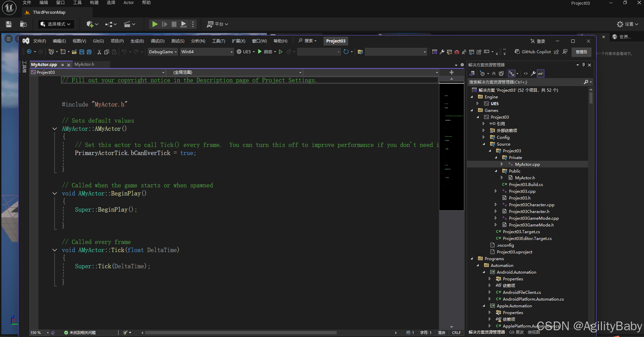This screenshot has height=337, width=644.
Task: Switch to Git 更改 bottom tab
Action: (x=516, y=332)
